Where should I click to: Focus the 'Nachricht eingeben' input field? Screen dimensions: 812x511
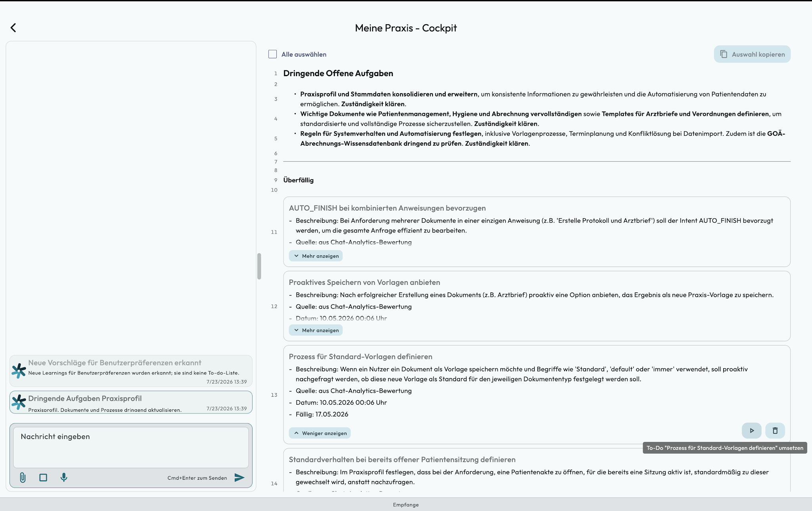click(x=131, y=447)
